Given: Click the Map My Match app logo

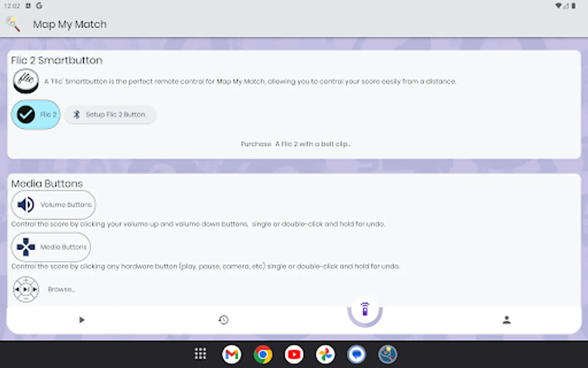Looking at the screenshot, I should 13,24.
